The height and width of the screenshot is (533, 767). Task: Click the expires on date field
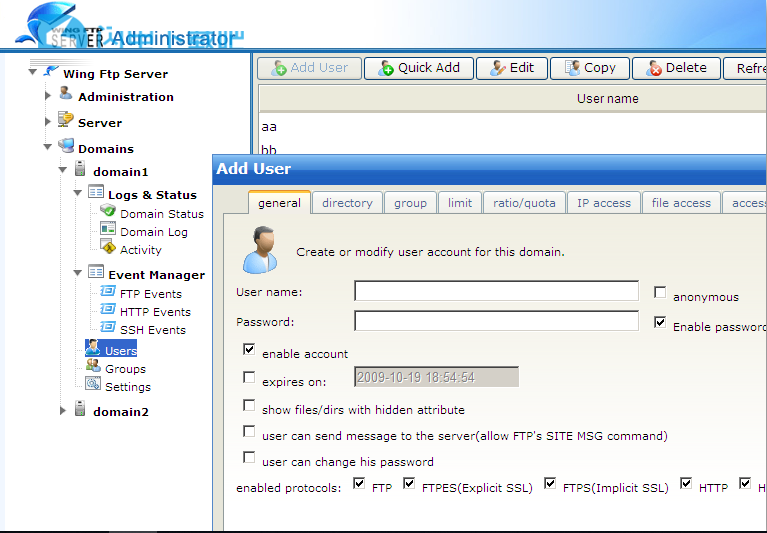[x=436, y=377]
